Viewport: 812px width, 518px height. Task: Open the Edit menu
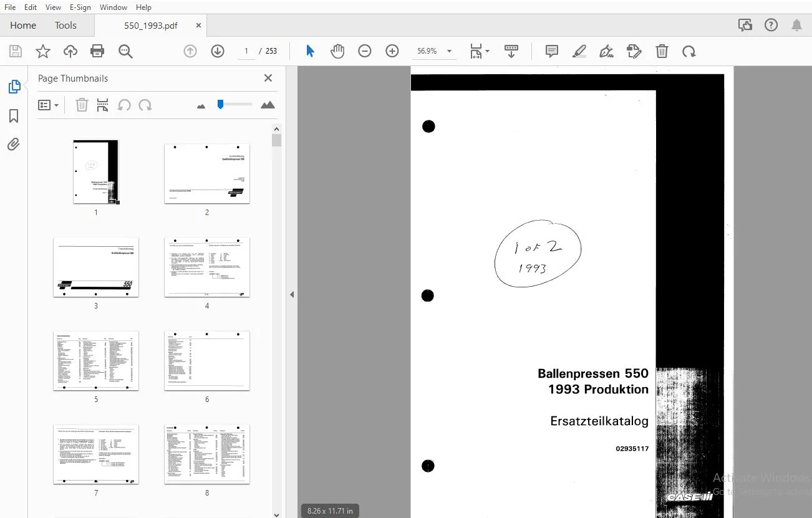[31, 7]
